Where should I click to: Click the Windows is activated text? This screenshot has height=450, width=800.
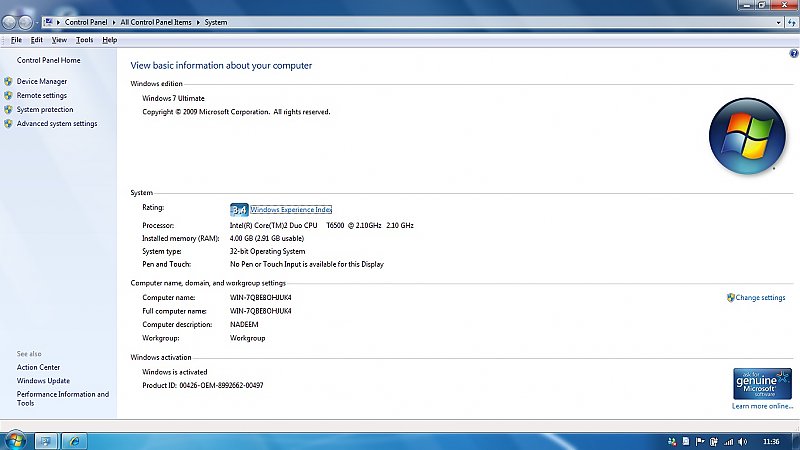click(x=174, y=372)
